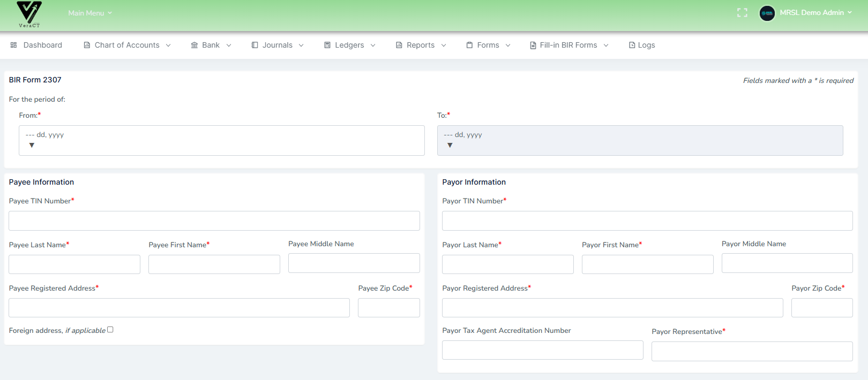This screenshot has width=868, height=380.
Task: Enable the Foreign address checkbox
Action: [110, 330]
